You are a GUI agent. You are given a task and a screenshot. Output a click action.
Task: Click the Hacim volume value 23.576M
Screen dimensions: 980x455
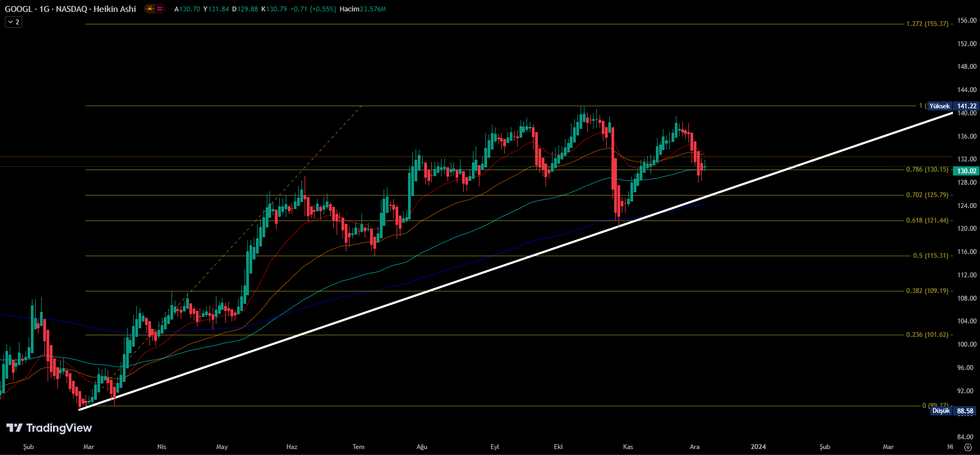[x=373, y=9]
